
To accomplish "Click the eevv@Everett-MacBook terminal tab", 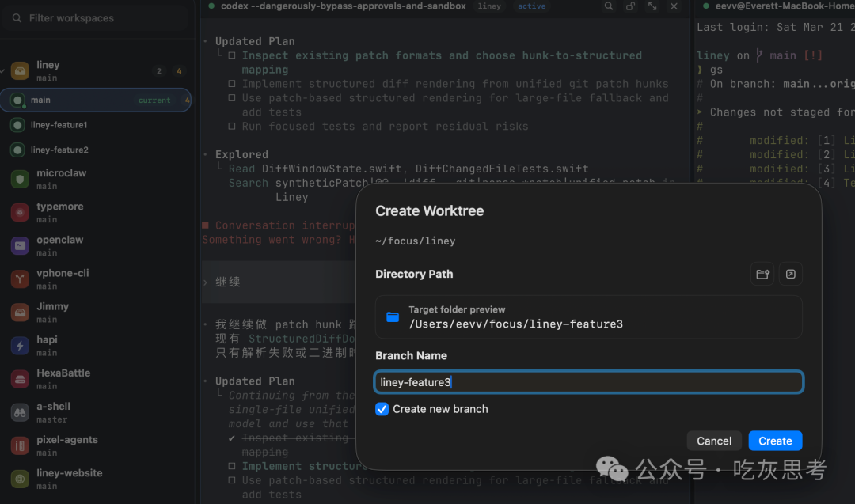I will click(x=785, y=6).
